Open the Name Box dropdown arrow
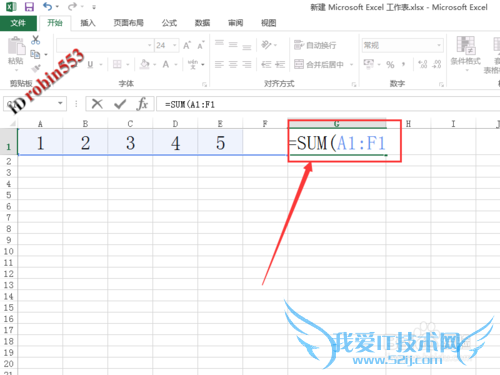Viewport: 500px width, 375px height. tap(60, 103)
